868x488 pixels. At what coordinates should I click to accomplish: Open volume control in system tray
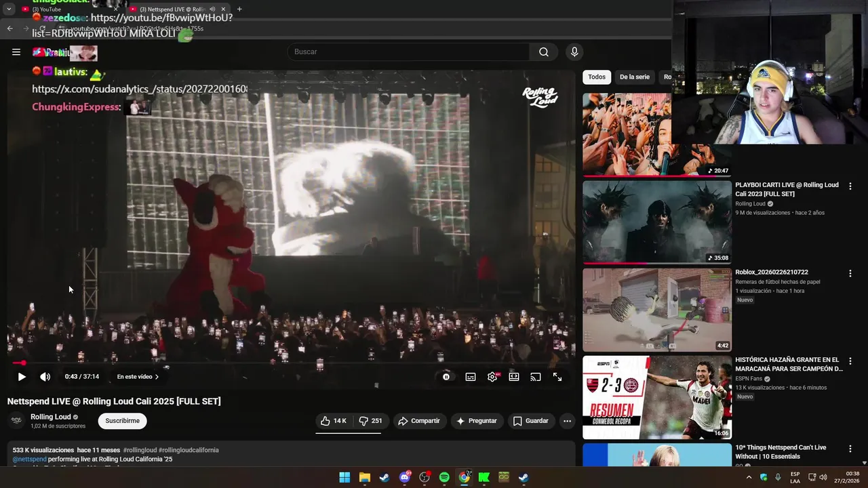[823, 477]
